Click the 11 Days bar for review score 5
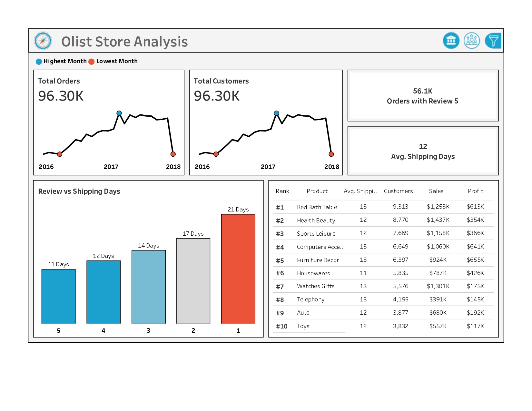The height and width of the screenshot is (411, 532). tap(58, 297)
